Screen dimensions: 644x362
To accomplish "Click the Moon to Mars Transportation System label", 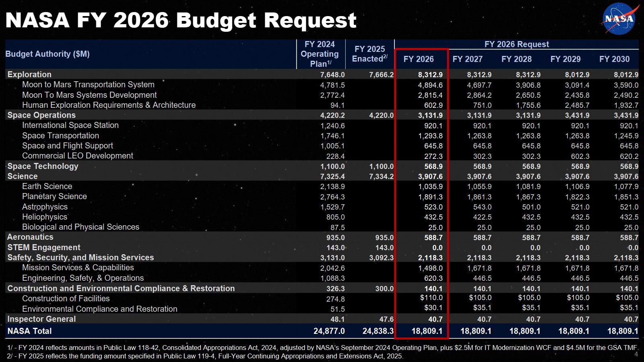I will point(88,84).
